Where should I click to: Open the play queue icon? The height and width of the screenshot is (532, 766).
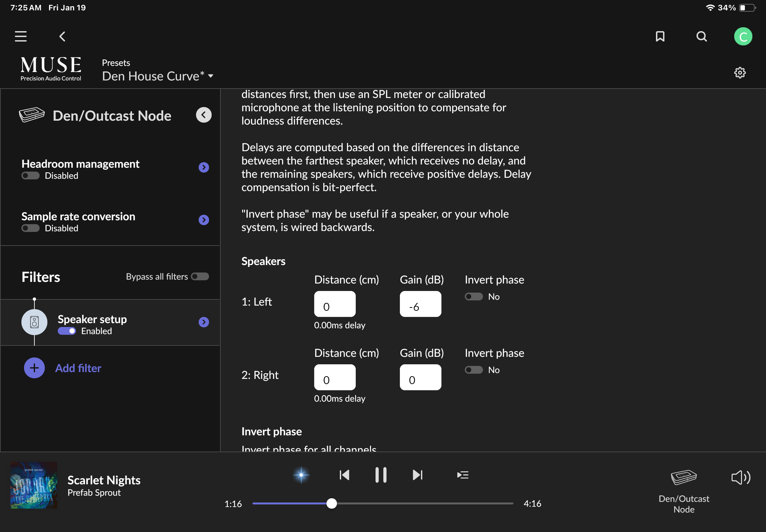pos(463,475)
